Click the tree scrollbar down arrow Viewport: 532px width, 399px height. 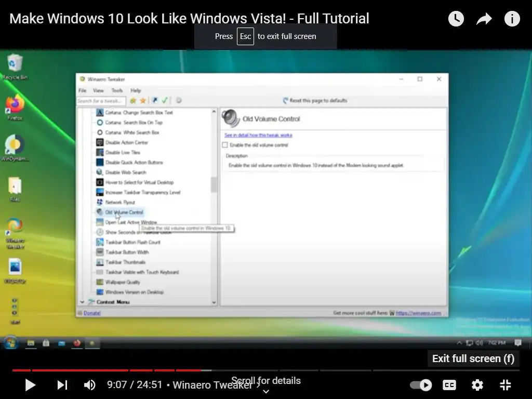pos(214,302)
